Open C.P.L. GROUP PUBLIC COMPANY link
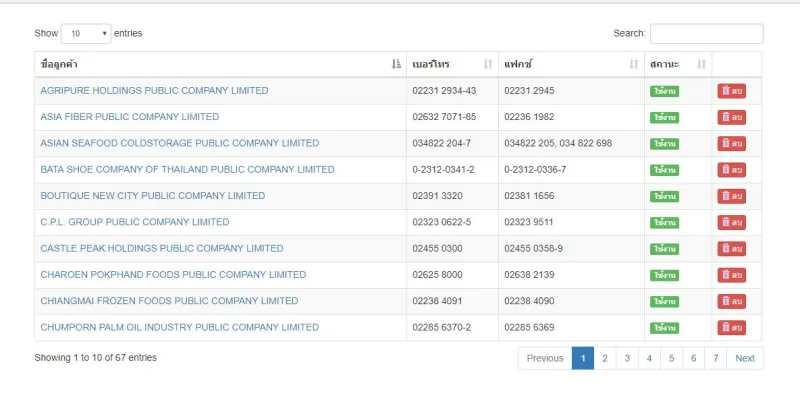Viewport: 800px width, 406px height. [135, 222]
